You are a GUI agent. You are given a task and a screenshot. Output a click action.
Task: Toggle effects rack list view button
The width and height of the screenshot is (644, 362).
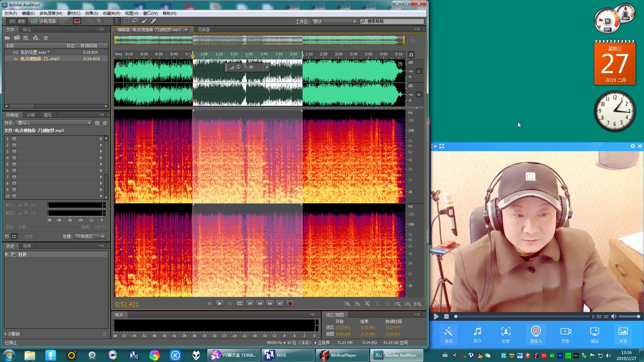click(x=14, y=236)
